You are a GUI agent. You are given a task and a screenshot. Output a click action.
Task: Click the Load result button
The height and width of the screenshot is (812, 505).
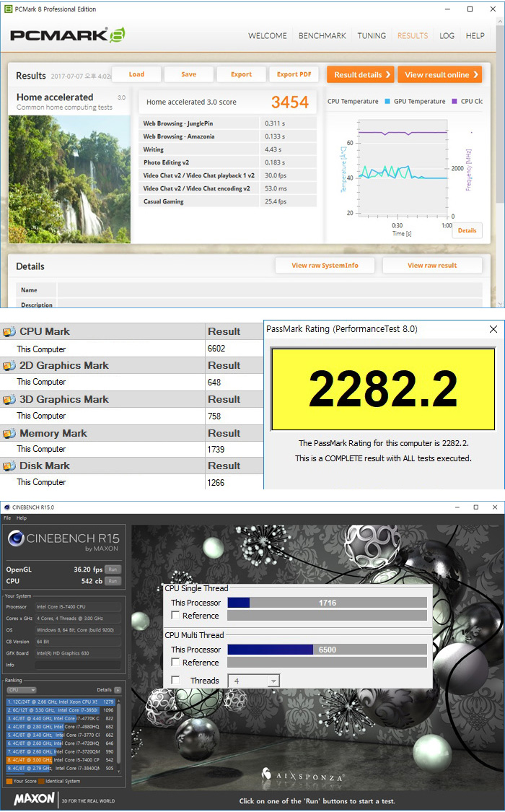coord(136,74)
